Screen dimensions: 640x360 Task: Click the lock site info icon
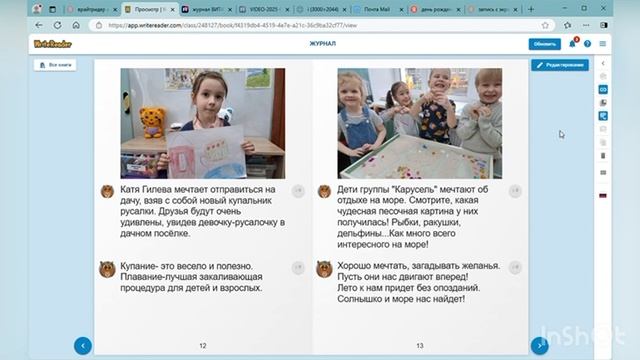pyautogui.click(x=99, y=25)
